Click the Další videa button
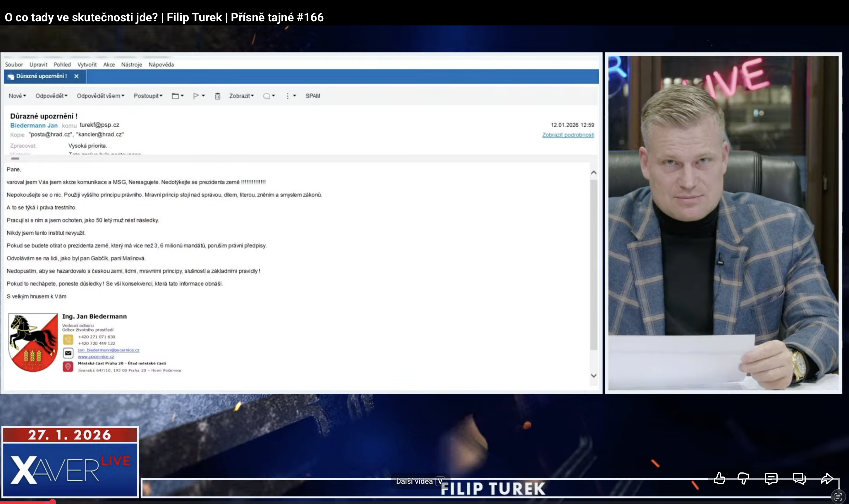The height and width of the screenshot is (504, 849). coord(420,481)
